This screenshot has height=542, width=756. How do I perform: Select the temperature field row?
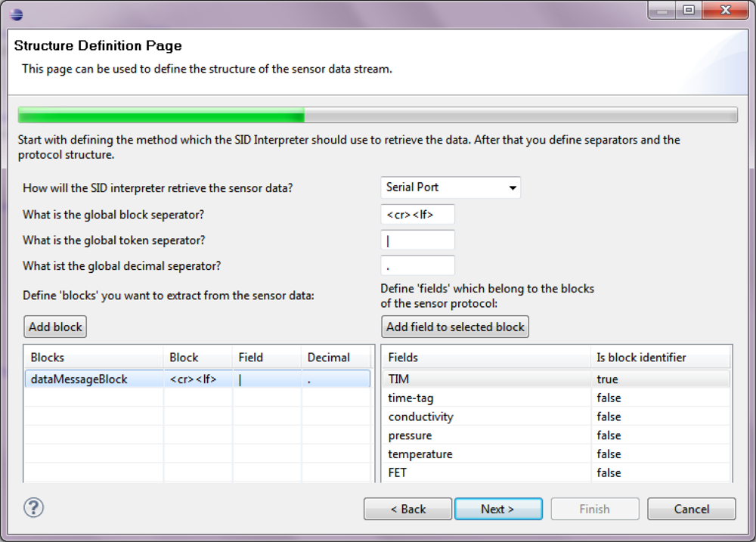[x=556, y=454]
